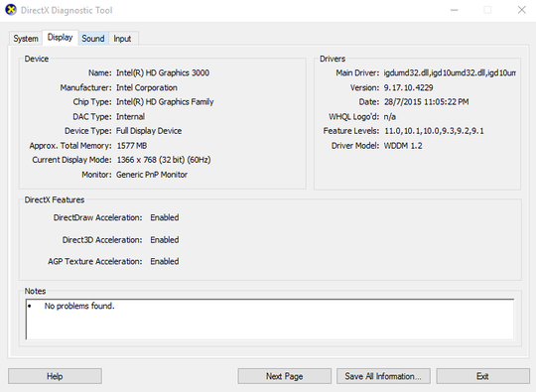
Task: Click the 'Full Display Device' value
Action: 149,131
